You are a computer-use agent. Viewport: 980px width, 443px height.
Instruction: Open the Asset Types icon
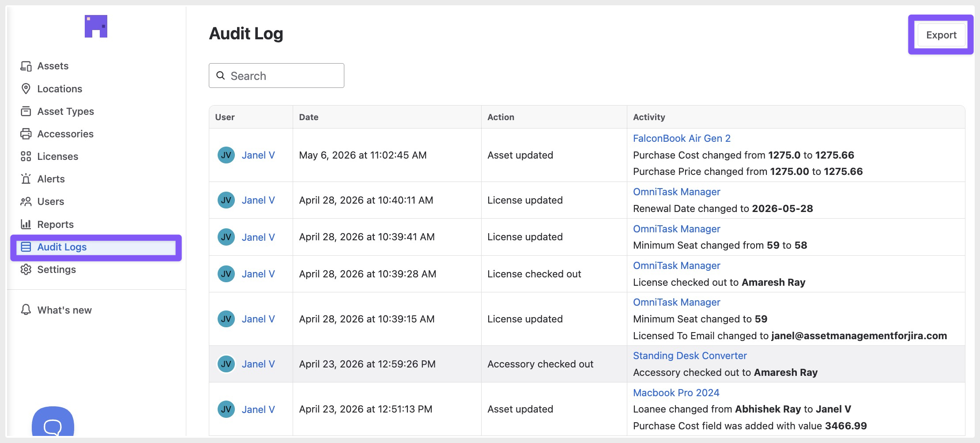[26, 111]
